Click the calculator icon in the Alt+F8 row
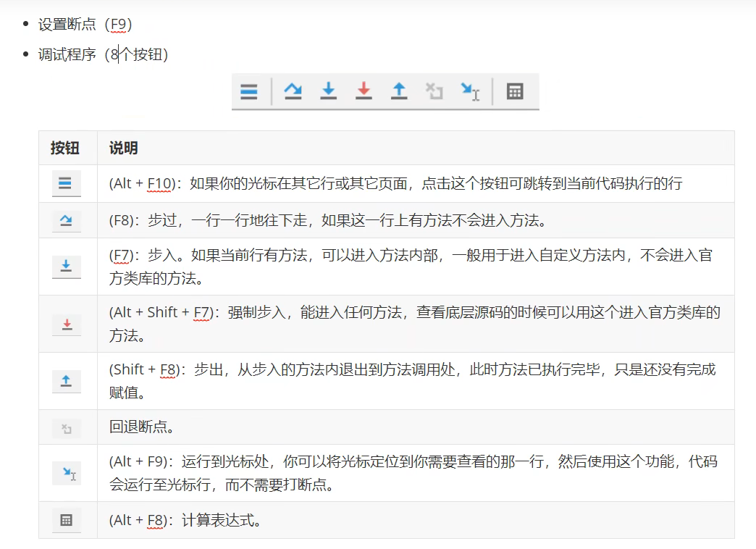This screenshot has height=549, width=756. click(x=67, y=520)
